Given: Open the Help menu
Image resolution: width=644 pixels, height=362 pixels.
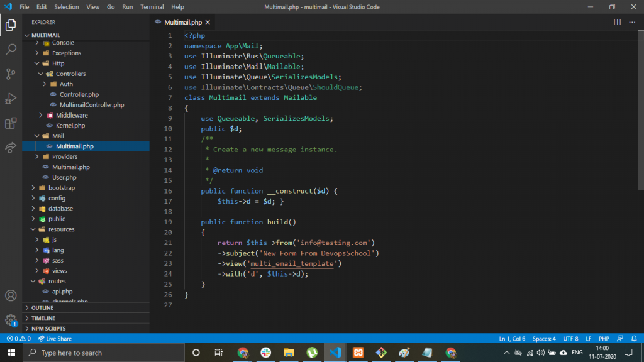Looking at the screenshot, I should coord(177,6).
